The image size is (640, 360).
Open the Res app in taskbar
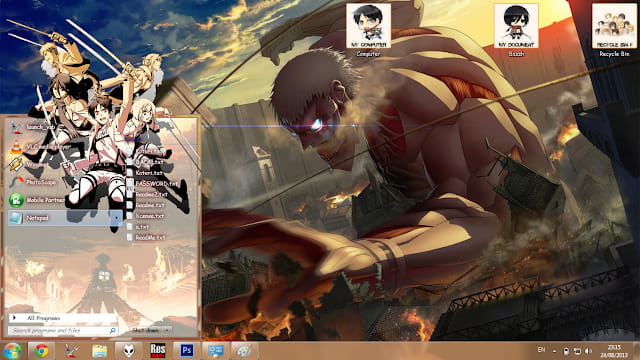[x=158, y=351]
